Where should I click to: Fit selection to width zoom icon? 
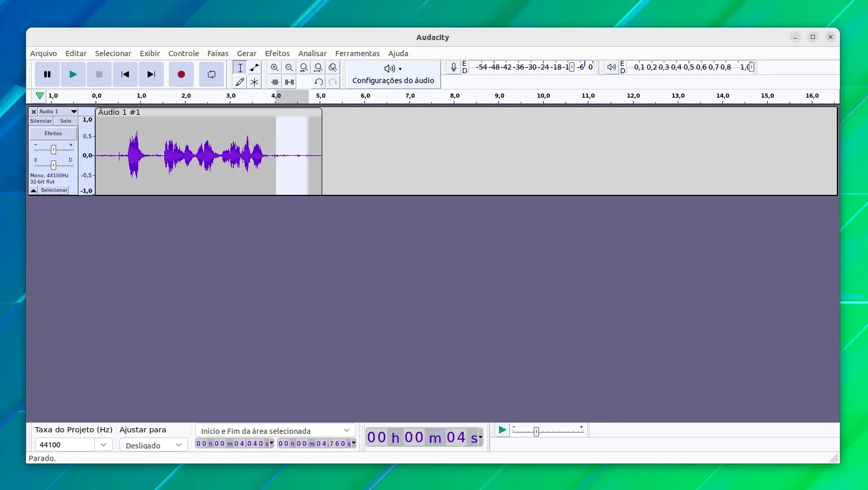tap(304, 68)
